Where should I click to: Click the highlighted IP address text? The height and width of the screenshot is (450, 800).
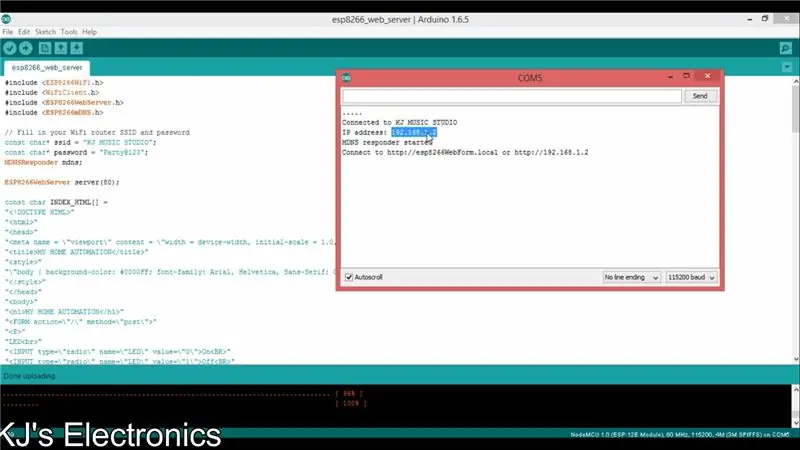point(414,133)
